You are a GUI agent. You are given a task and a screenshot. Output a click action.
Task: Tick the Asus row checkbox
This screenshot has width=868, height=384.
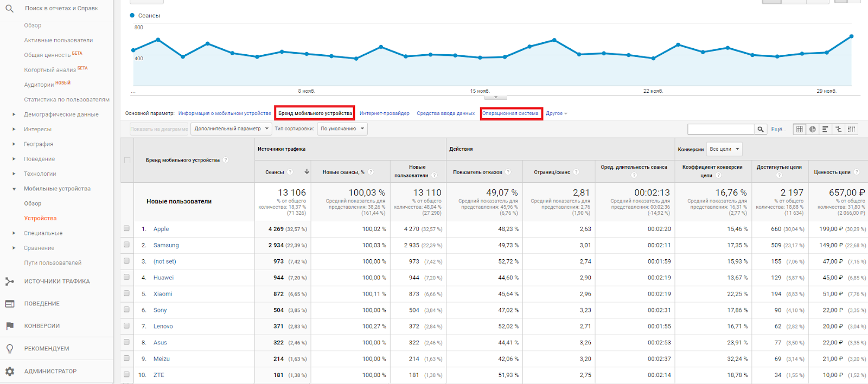[x=126, y=342]
